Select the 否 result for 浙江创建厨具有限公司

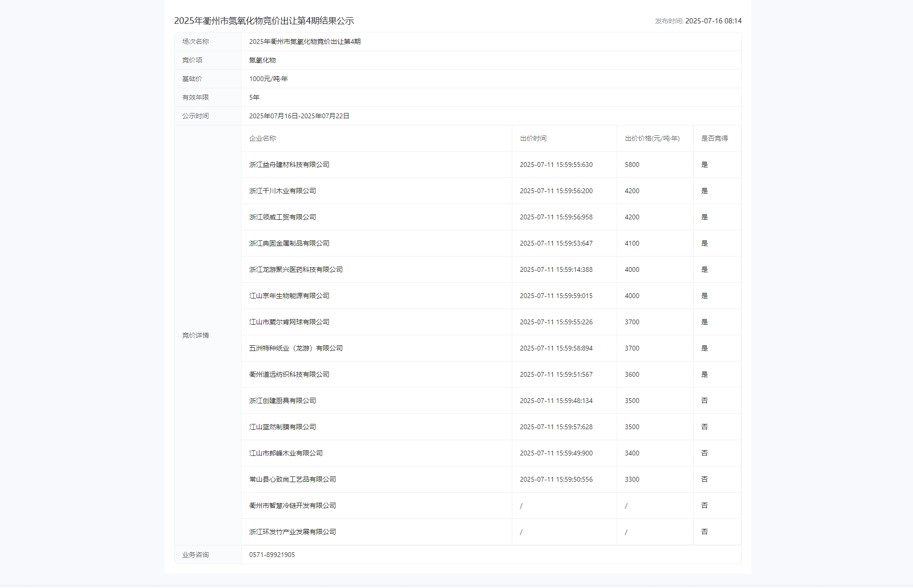tap(704, 401)
